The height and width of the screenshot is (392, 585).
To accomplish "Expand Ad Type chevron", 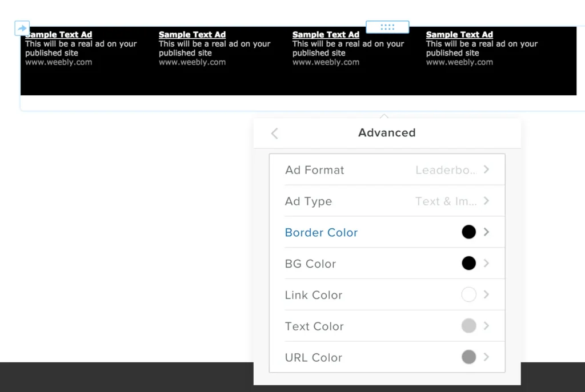I will 486,201.
